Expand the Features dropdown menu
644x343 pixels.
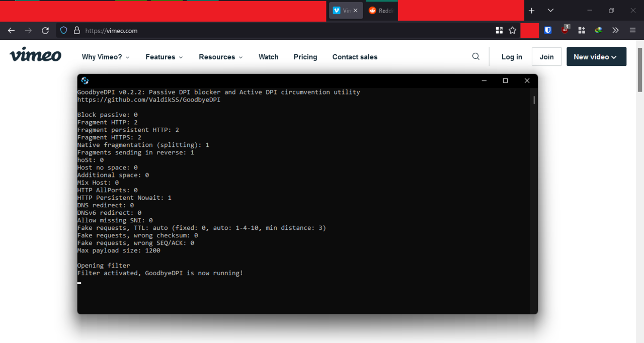[164, 57]
